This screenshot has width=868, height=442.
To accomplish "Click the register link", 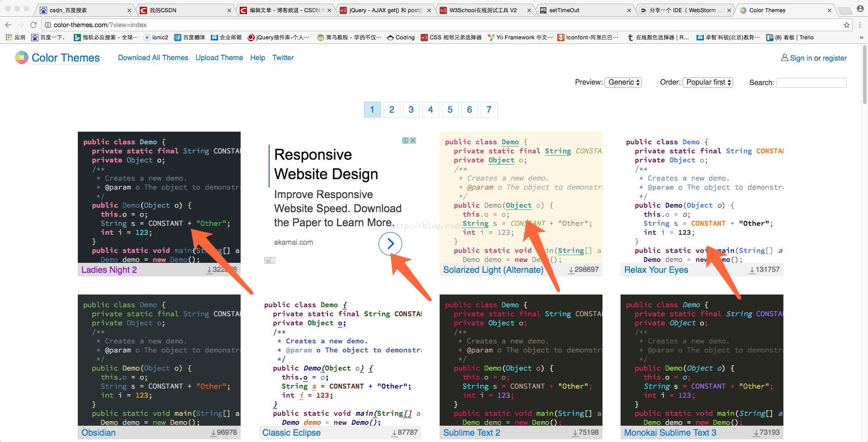I will click(834, 58).
